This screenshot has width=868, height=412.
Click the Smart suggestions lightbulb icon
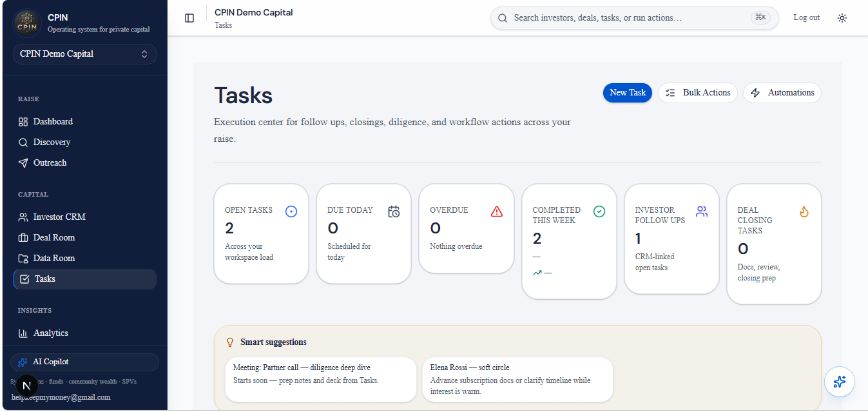pyautogui.click(x=230, y=342)
